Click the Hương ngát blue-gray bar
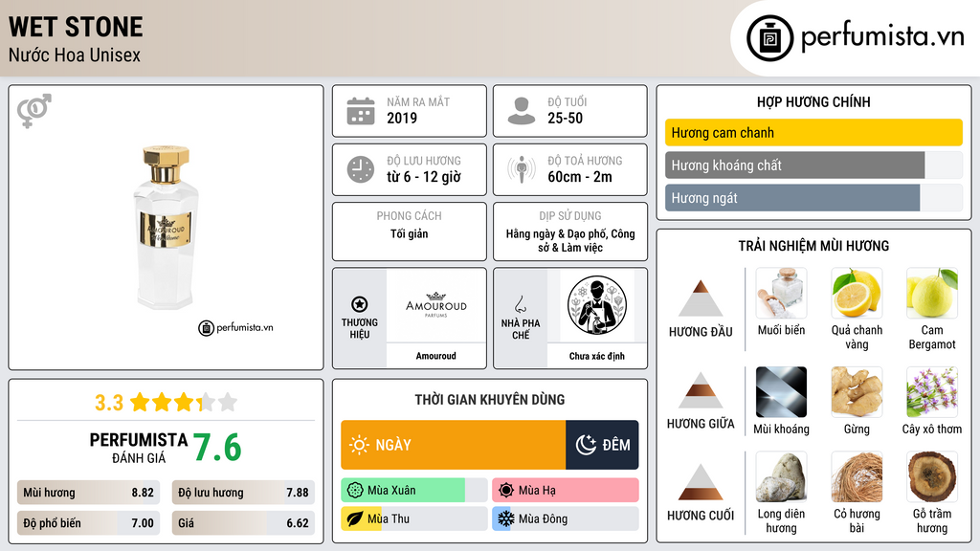Viewport: 980px width, 551px height. point(813,197)
